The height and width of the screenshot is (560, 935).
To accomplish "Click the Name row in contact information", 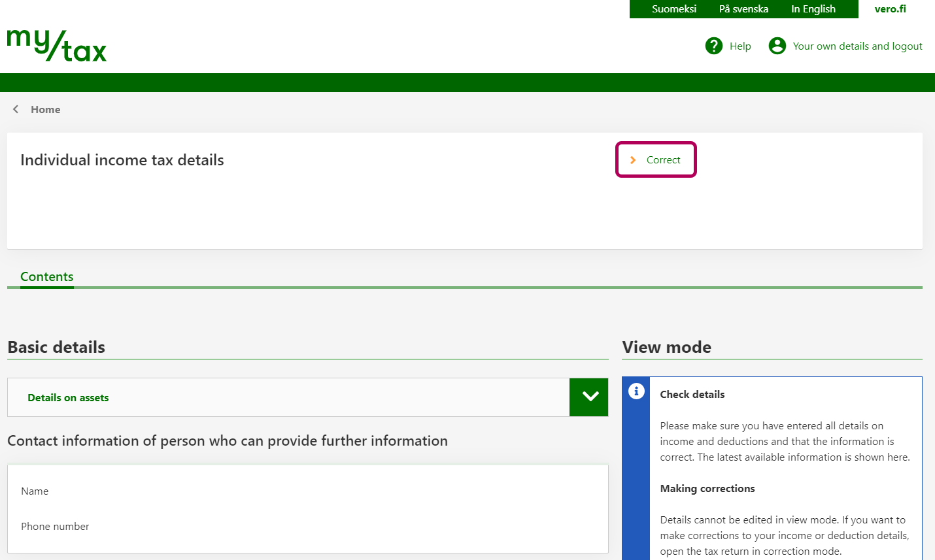I will click(35, 491).
